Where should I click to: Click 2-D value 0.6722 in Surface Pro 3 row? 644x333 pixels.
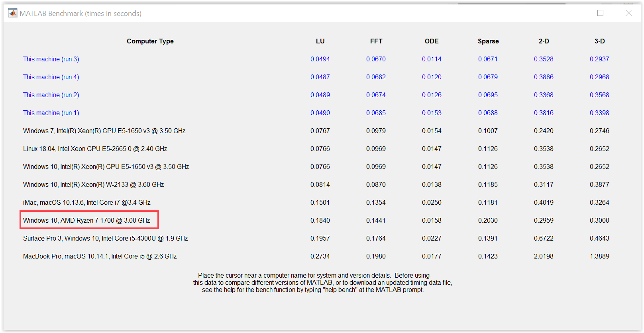pos(544,238)
